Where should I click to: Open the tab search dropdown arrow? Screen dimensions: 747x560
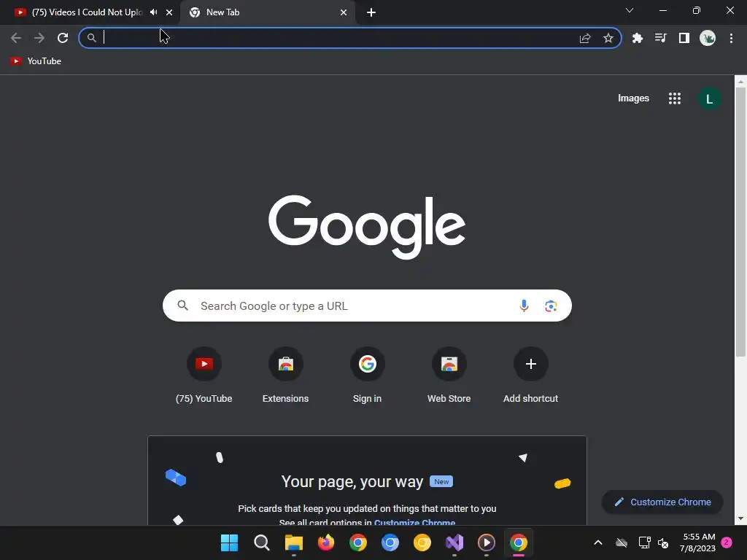coord(630,10)
